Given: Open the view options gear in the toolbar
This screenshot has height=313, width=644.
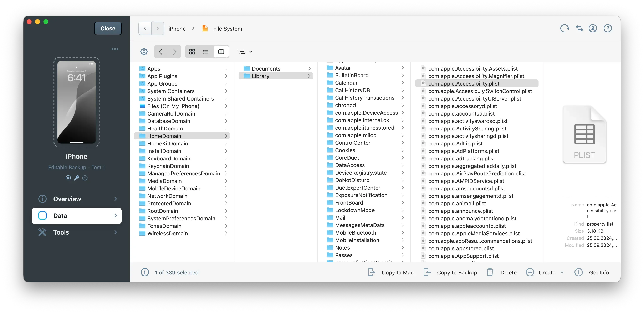Looking at the screenshot, I should (144, 51).
